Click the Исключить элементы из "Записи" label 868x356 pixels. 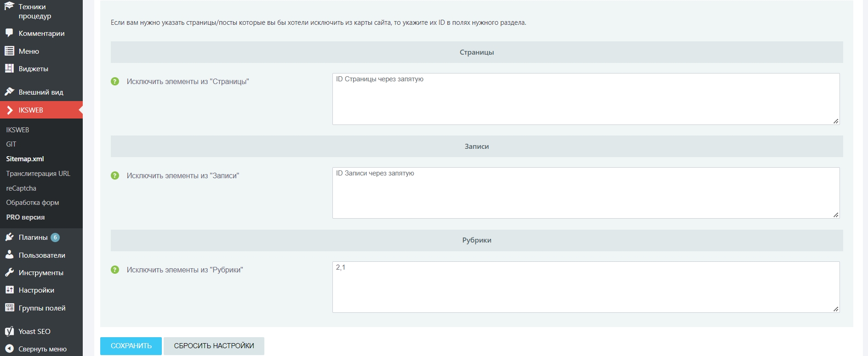pyautogui.click(x=183, y=175)
